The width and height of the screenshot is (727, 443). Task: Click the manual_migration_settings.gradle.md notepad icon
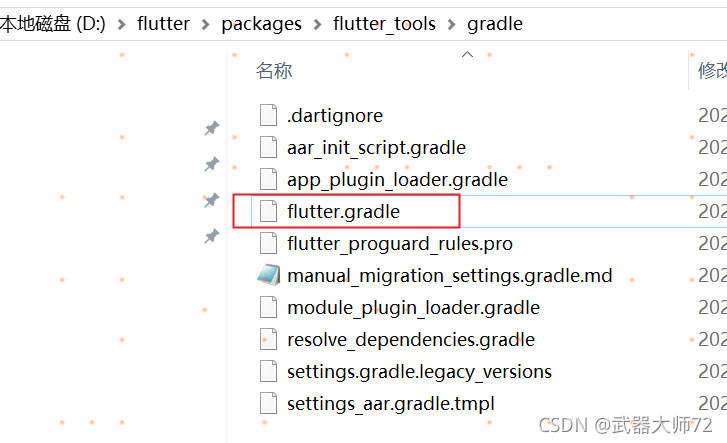tap(268, 275)
